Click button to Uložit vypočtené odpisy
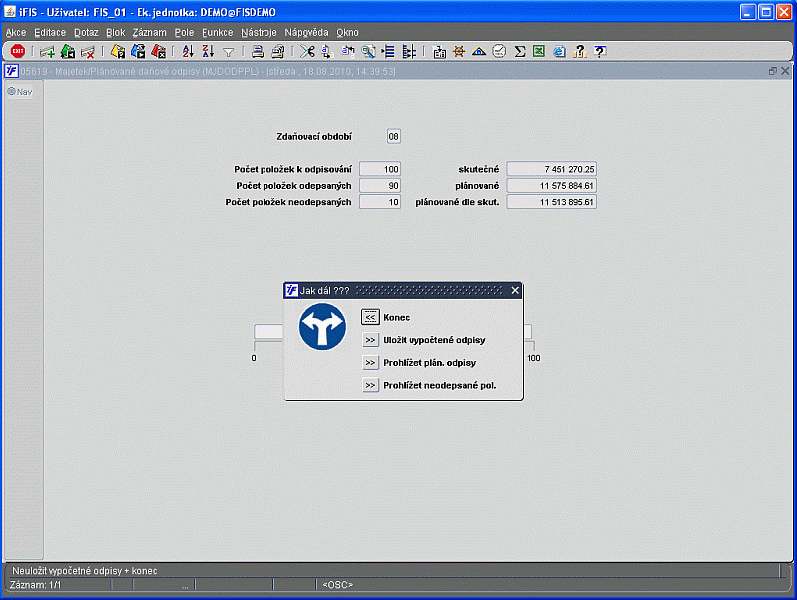Screen dimensions: 797x600 pyautogui.click(x=370, y=340)
